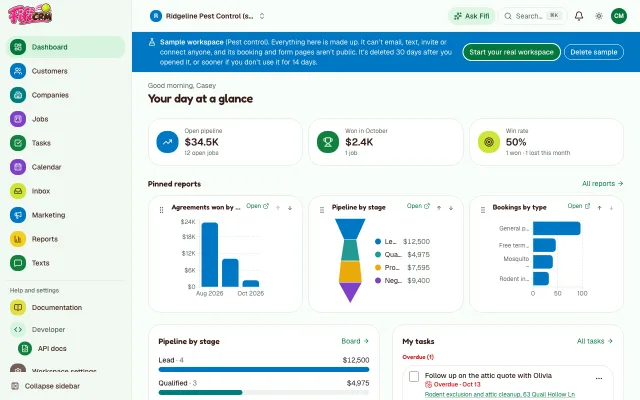Open the Companies section
Screen dimensions: 640x400
coord(65,95)
